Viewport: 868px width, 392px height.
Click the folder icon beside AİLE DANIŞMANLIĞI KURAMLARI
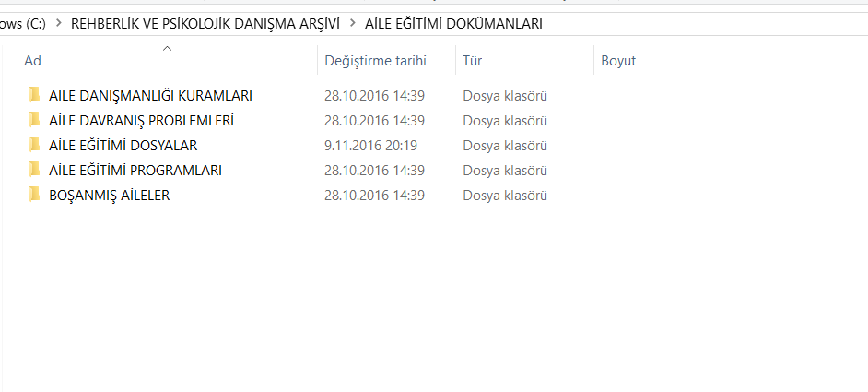click(x=34, y=95)
